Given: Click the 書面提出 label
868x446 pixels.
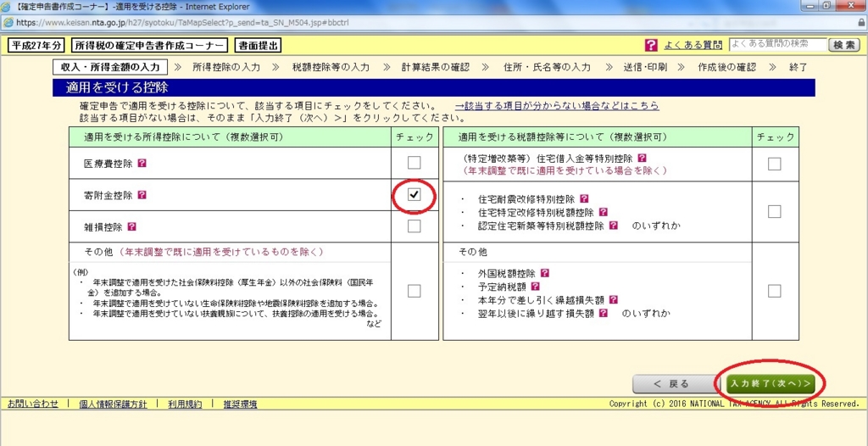Looking at the screenshot, I should (258, 46).
